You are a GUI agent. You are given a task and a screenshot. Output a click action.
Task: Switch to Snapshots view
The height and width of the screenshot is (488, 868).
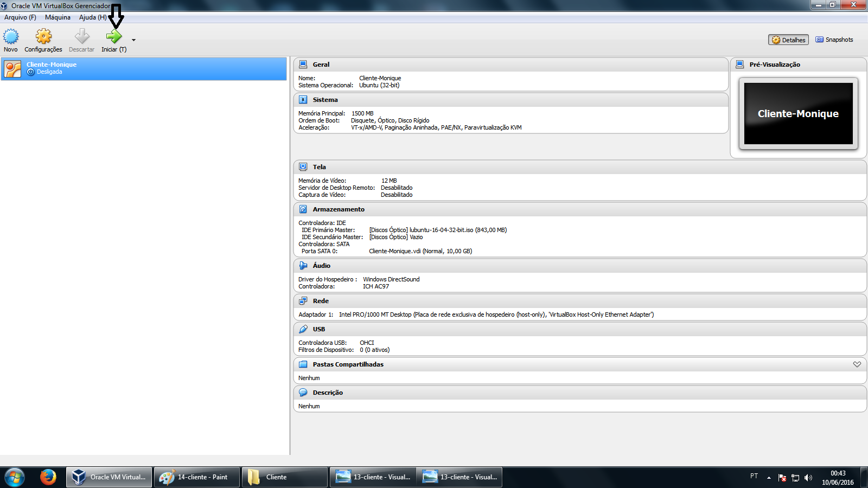834,40
